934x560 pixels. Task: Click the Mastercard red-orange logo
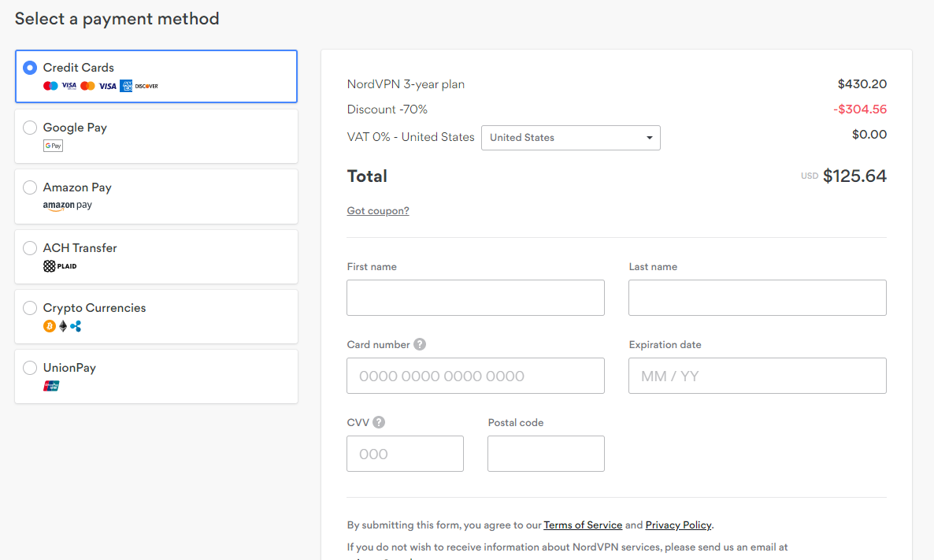coord(87,86)
